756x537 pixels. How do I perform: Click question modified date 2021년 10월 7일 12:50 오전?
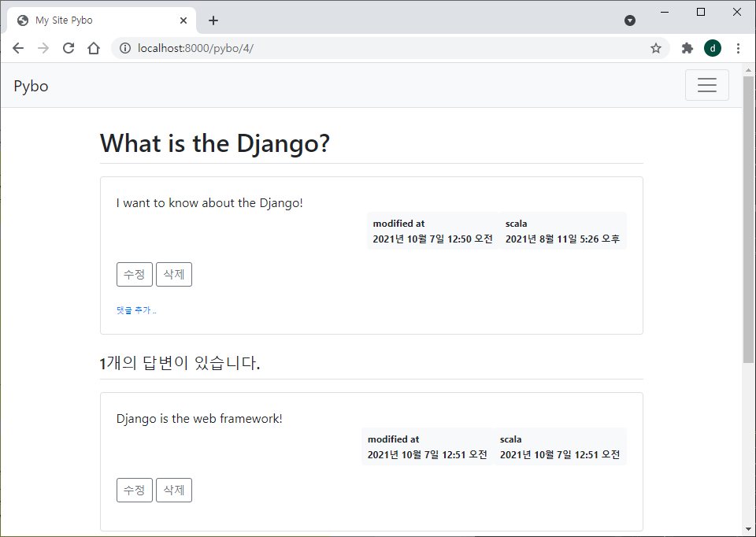click(432, 239)
